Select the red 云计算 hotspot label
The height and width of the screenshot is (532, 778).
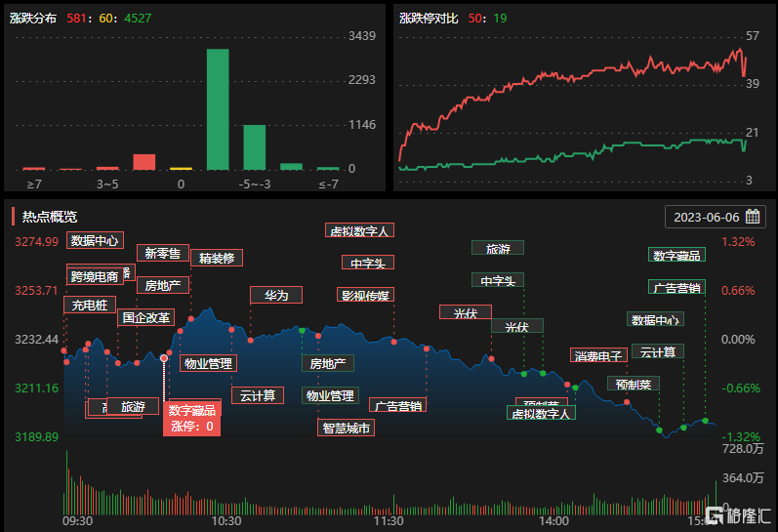tap(258, 395)
